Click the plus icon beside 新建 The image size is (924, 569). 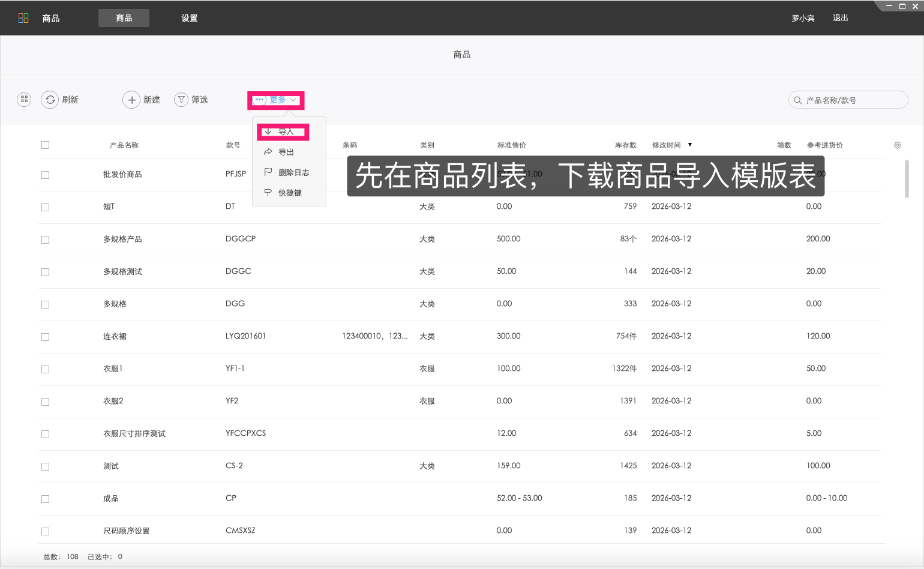[132, 100]
